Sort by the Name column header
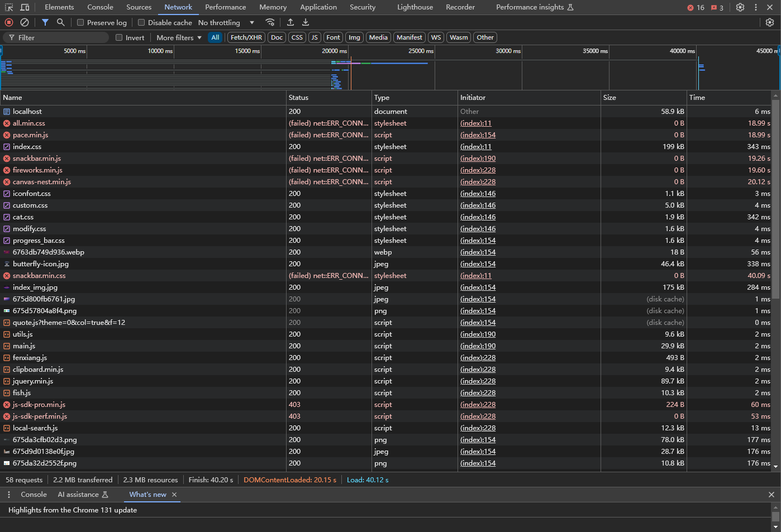 [143, 97]
